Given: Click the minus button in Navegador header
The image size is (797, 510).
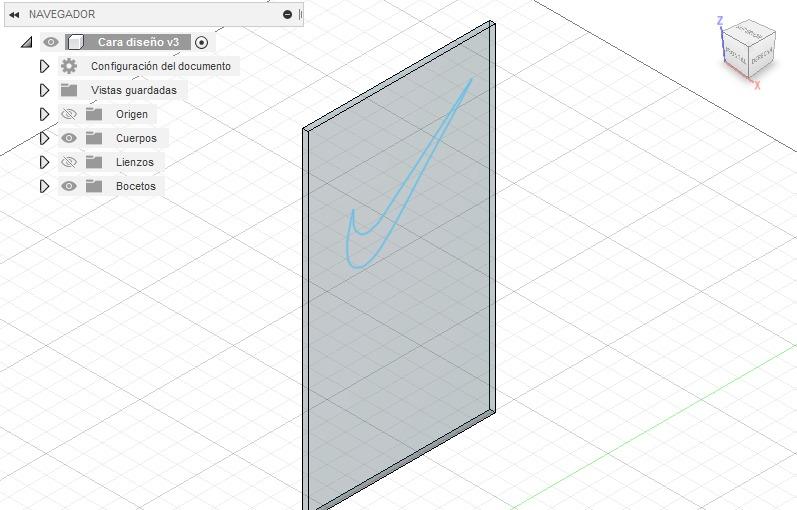Looking at the screenshot, I should click(x=287, y=14).
